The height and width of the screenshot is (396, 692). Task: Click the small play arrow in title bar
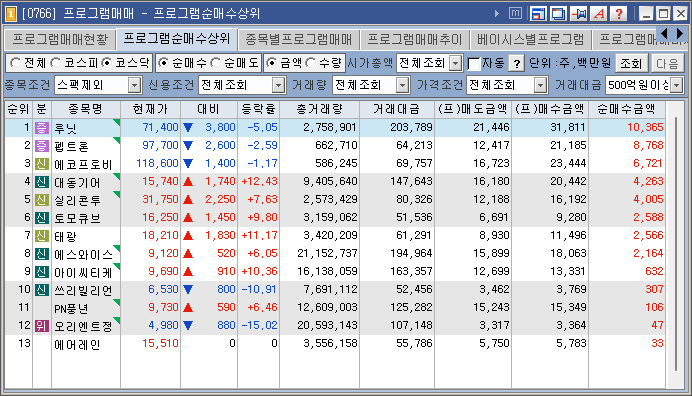pyautogui.click(x=497, y=14)
